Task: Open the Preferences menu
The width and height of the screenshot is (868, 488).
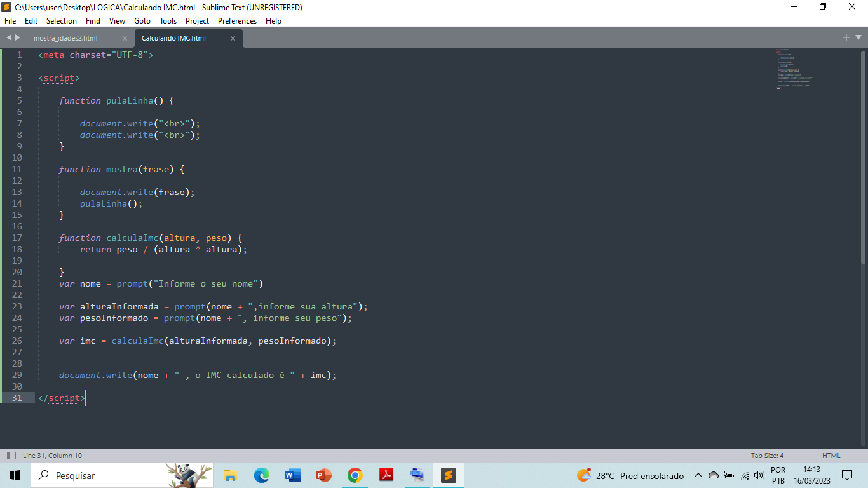Action: [x=238, y=21]
